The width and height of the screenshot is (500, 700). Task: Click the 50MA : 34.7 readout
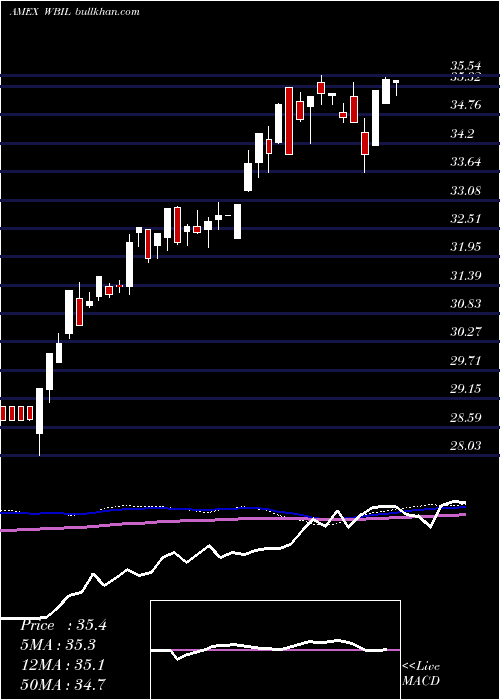pyautogui.click(x=63, y=684)
